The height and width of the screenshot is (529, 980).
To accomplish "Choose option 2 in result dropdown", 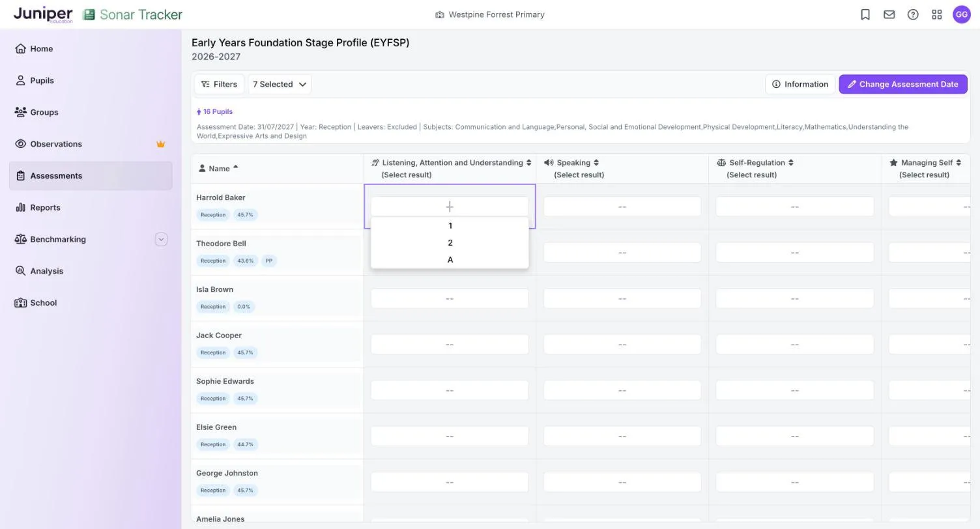I will click(x=450, y=243).
